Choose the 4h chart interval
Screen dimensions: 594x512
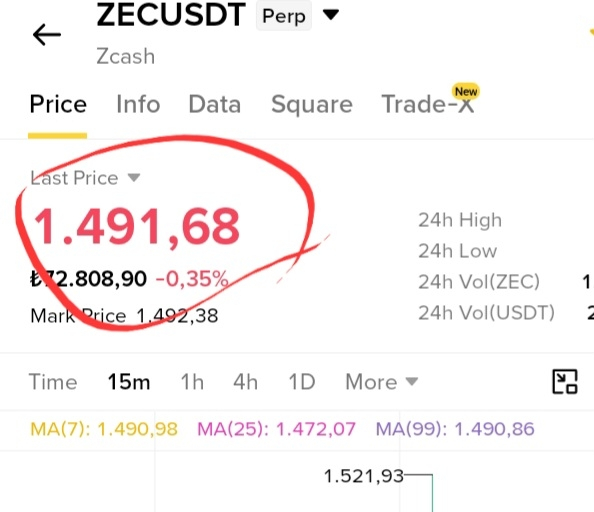click(245, 381)
